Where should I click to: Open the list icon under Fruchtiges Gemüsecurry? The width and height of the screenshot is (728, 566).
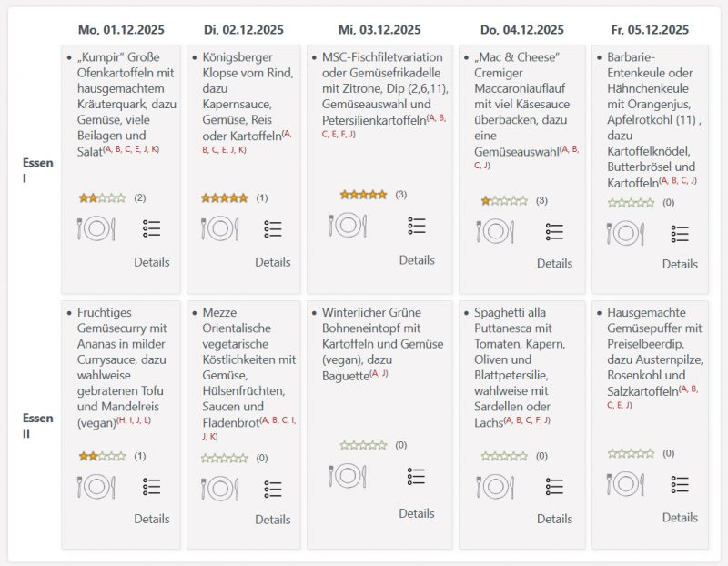coord(152,487)
